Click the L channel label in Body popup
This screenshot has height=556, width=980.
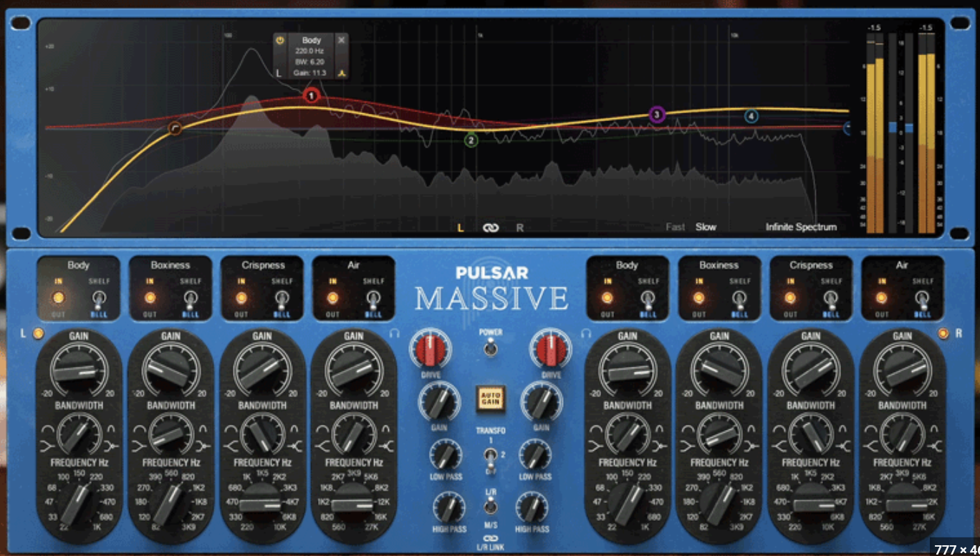point(279,73)
